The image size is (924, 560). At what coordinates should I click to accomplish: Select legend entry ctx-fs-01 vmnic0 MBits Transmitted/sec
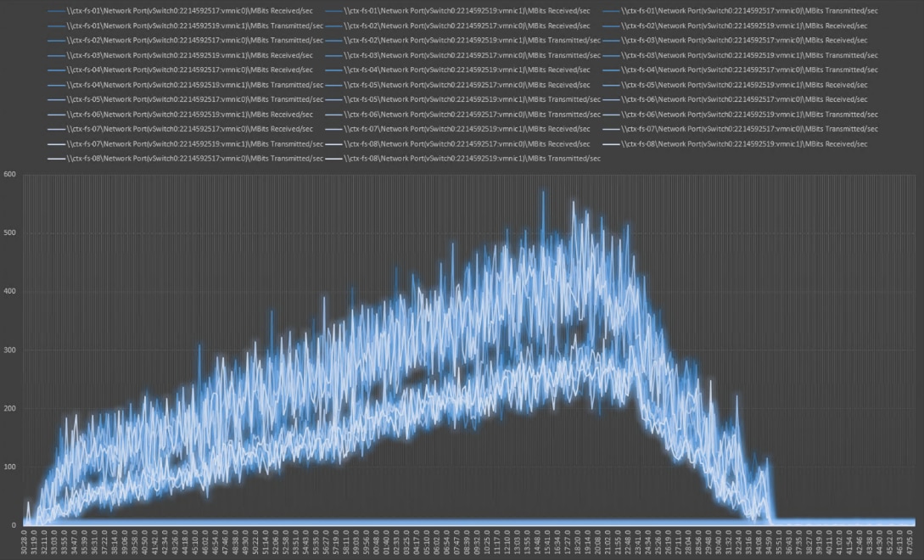coord(742,11)
